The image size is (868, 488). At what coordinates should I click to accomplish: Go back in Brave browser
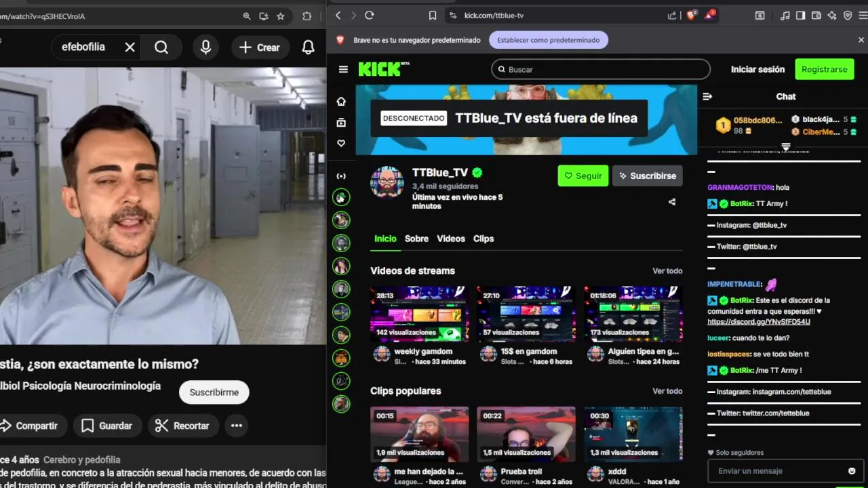click(338, 15)
